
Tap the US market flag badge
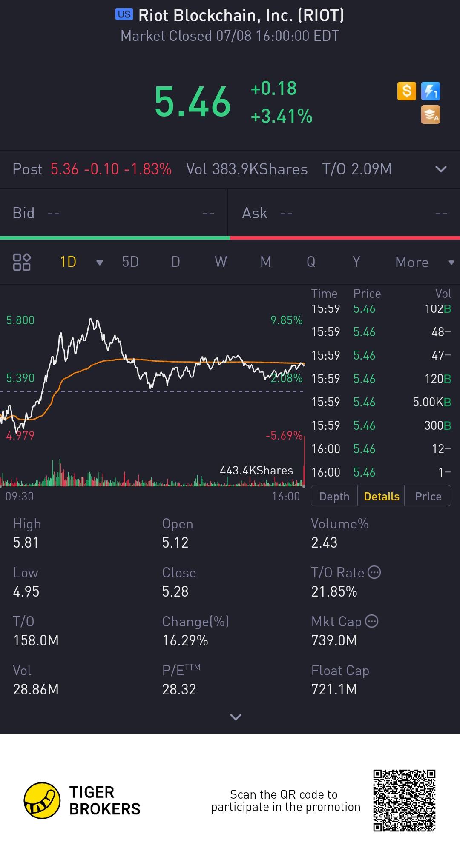pyautogui.click(x=124, y=14)
